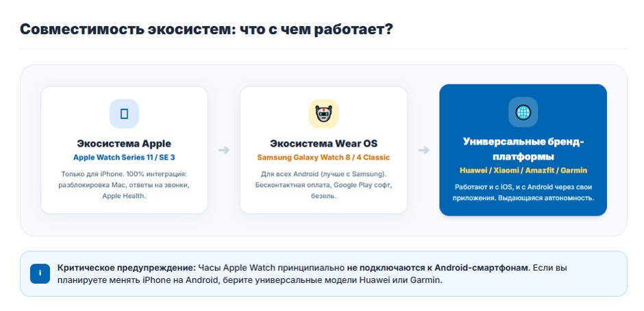Click the 'Универсальные бренд-платформы' title

523,149
